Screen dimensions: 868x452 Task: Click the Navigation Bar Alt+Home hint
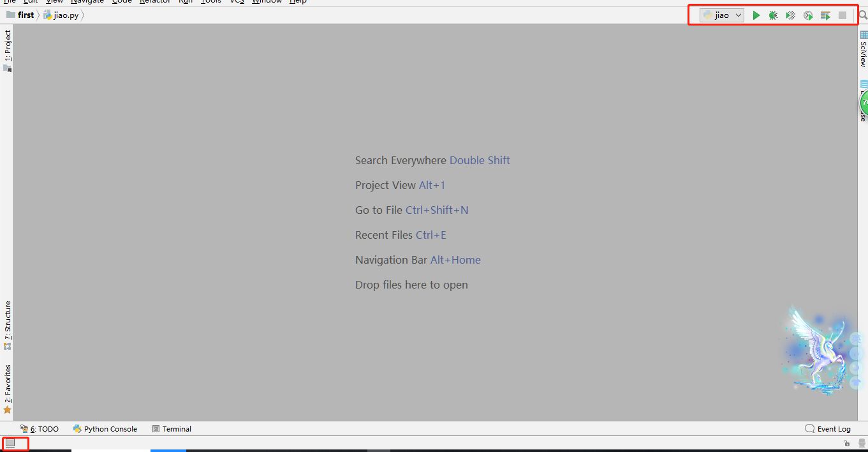click(418, 260)
